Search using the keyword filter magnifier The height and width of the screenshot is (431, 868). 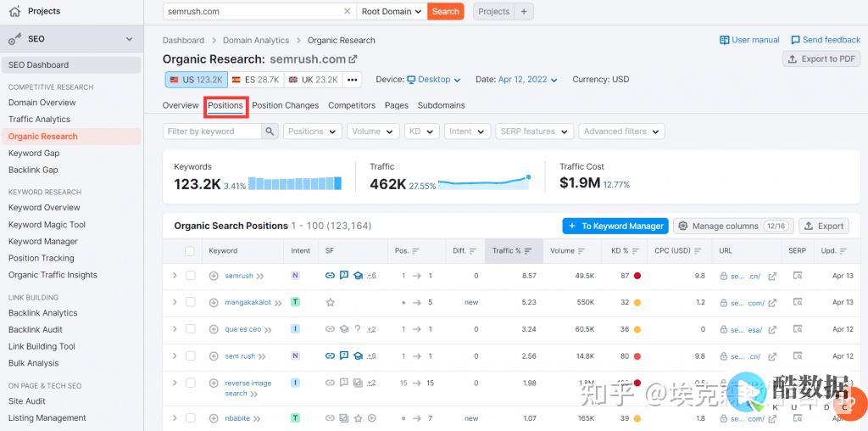pos(269,132)
